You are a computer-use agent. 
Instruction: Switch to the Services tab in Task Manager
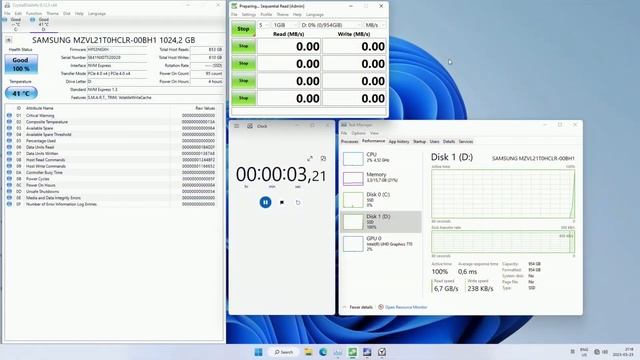pyautogui.click(x=466, y=142)
